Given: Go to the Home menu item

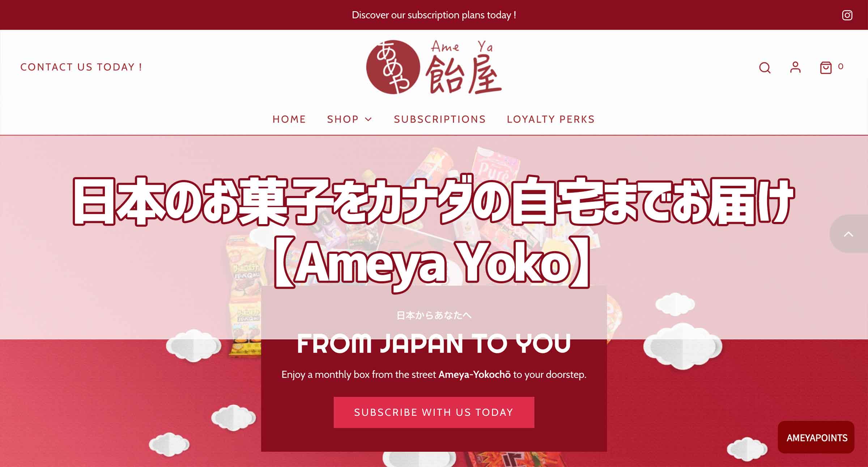Looking at the screenshot, I should (x=289, y=119).
